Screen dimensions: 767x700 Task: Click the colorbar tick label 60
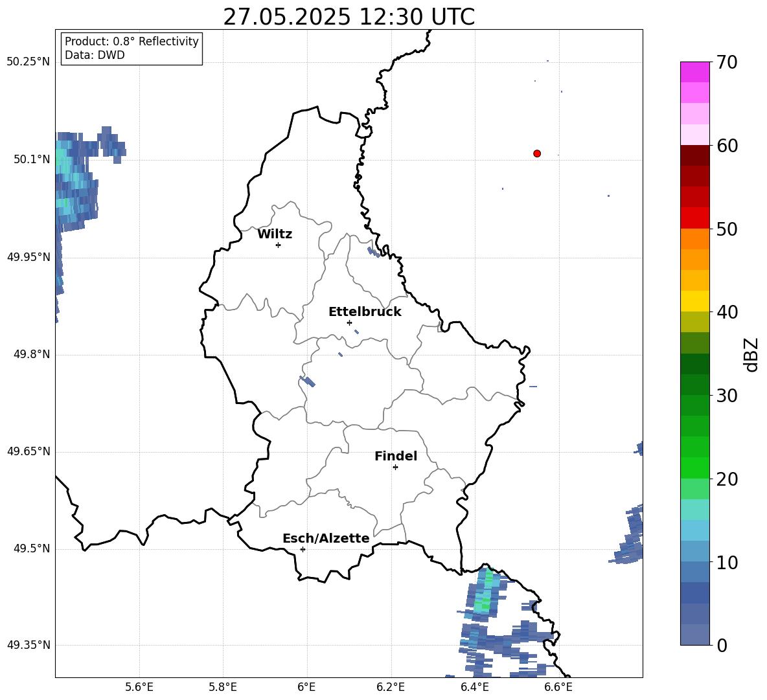tap(727, 146)
